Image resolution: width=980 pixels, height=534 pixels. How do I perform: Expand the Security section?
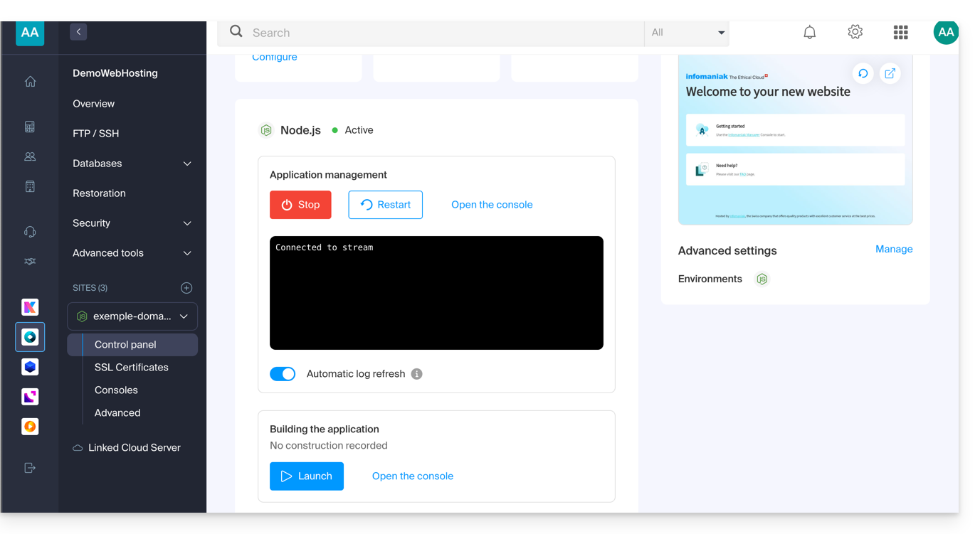coord(132,223)
